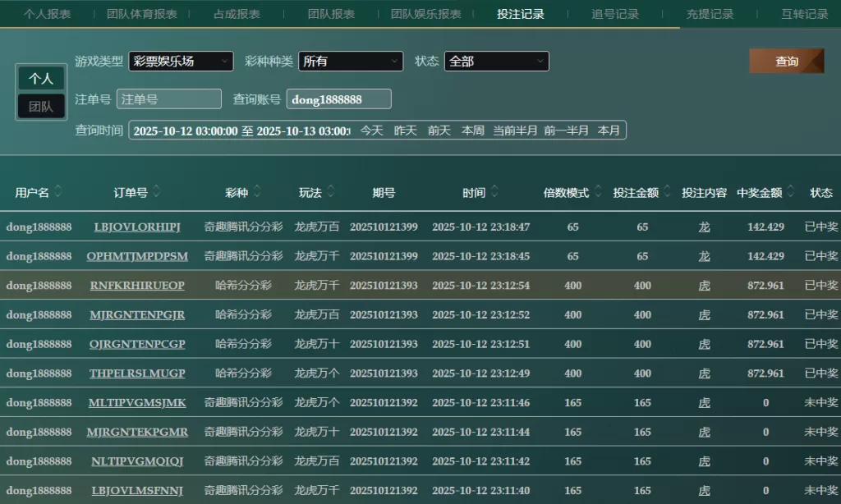Select the 昨天 quick date filter
The height and width of the screenshot is (504, 841).
[x=406, y=131]
